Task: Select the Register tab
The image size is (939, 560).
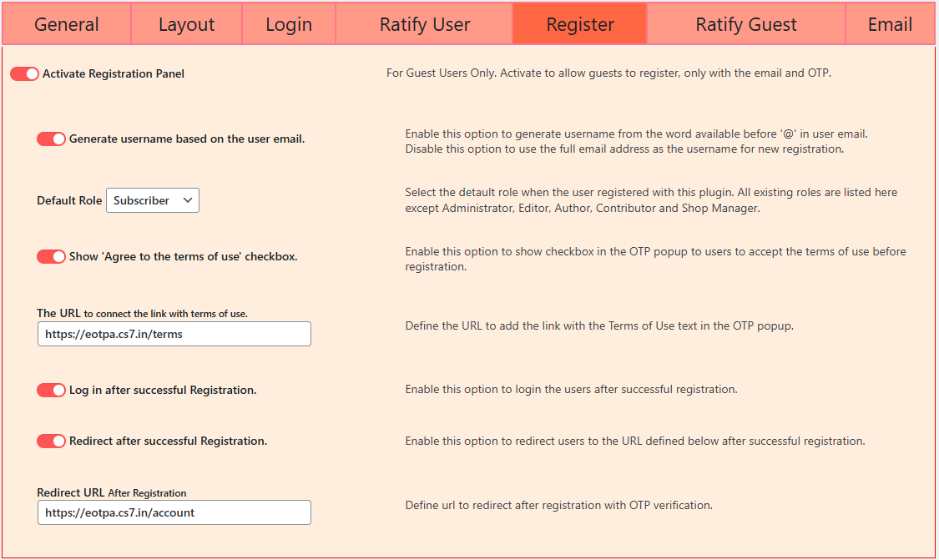Action: tap(580, 24)
